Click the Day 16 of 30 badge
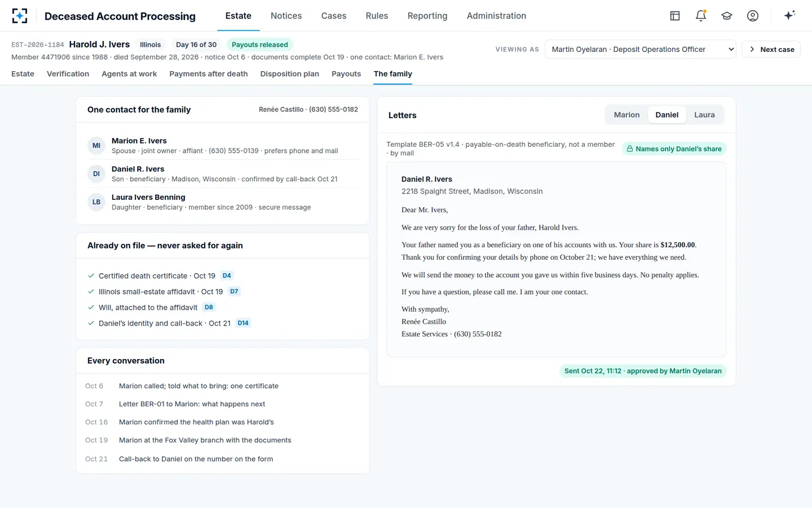The image size is (812, 508). [196, 45]
